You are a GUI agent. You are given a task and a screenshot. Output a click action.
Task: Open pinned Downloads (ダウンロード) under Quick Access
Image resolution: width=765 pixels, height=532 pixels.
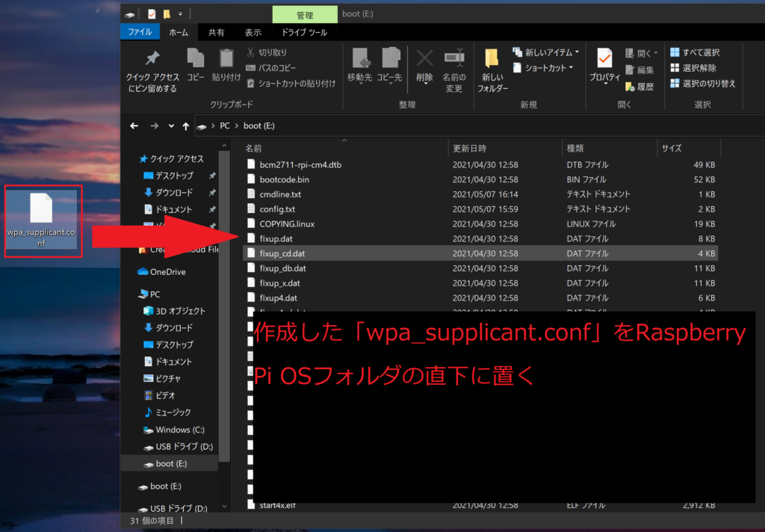point(169,192)
